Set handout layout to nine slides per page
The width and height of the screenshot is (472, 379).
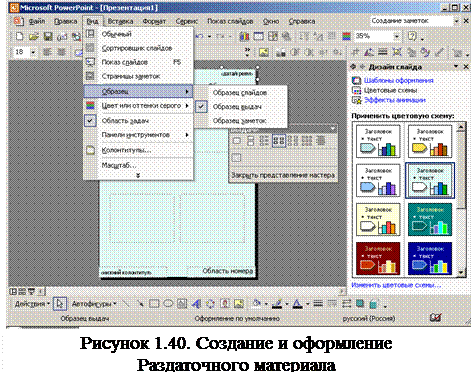click(306, 141)
